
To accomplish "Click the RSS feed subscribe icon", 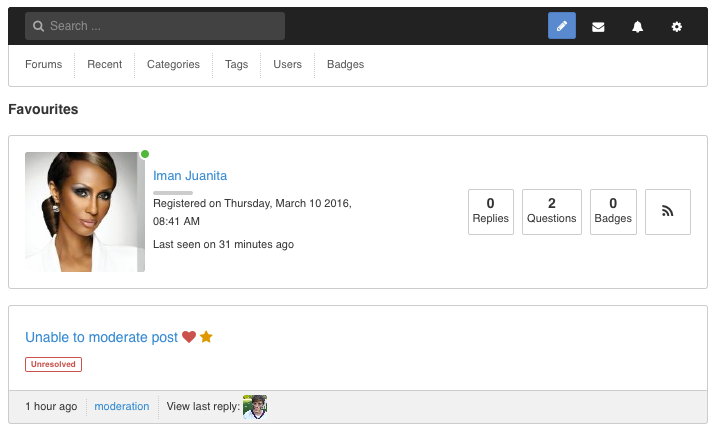I will [668, 212].
